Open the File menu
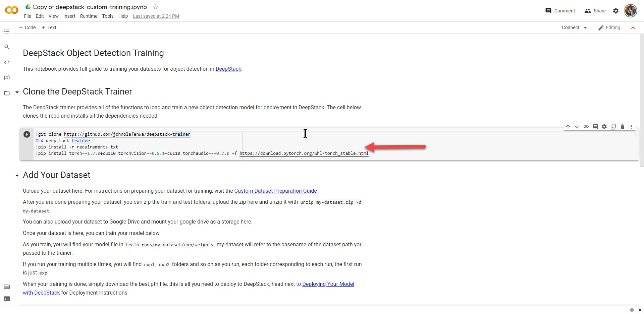The image size is (644, 314). pos(28,16)
